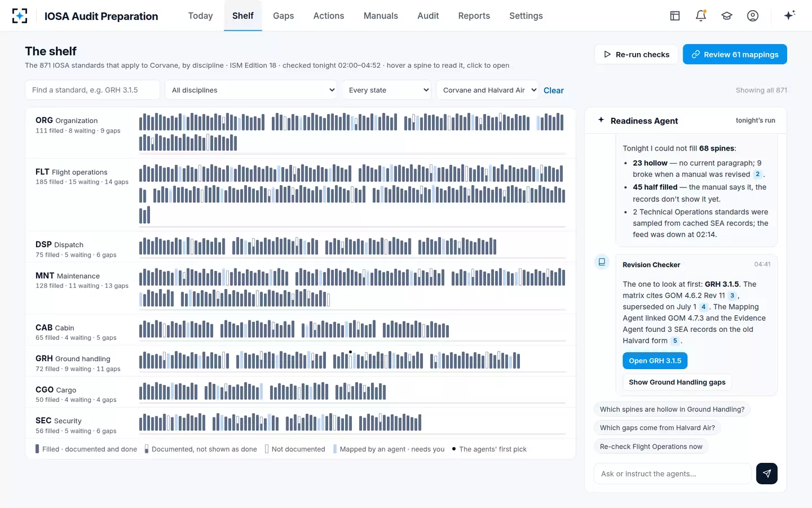Click the sparkle icon beside Readiness Agent
Viewport: 812px width, 508px height.
tap(601, 120)
